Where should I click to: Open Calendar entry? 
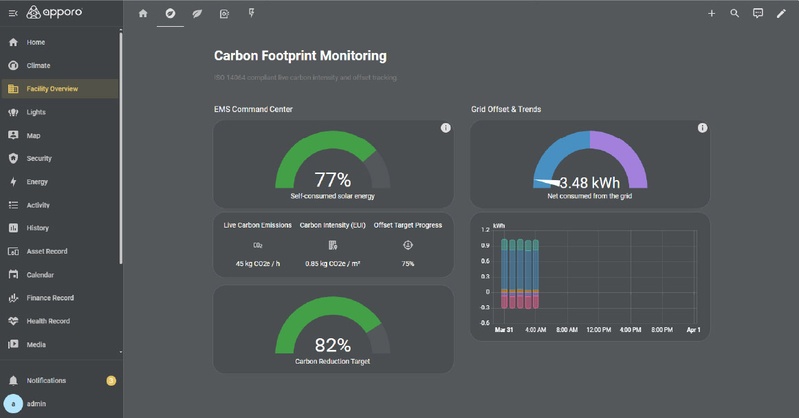click(40, 275)
